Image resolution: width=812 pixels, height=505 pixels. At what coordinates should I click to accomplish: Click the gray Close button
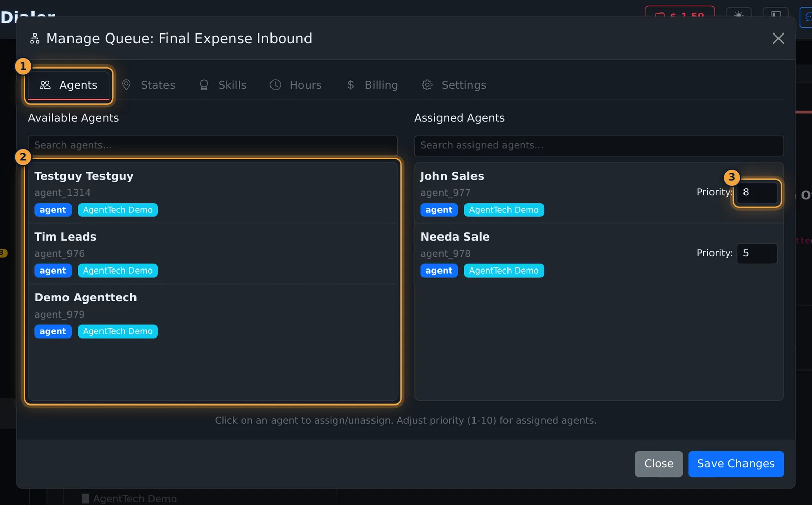pyautogui.click(x=659, y=464)
